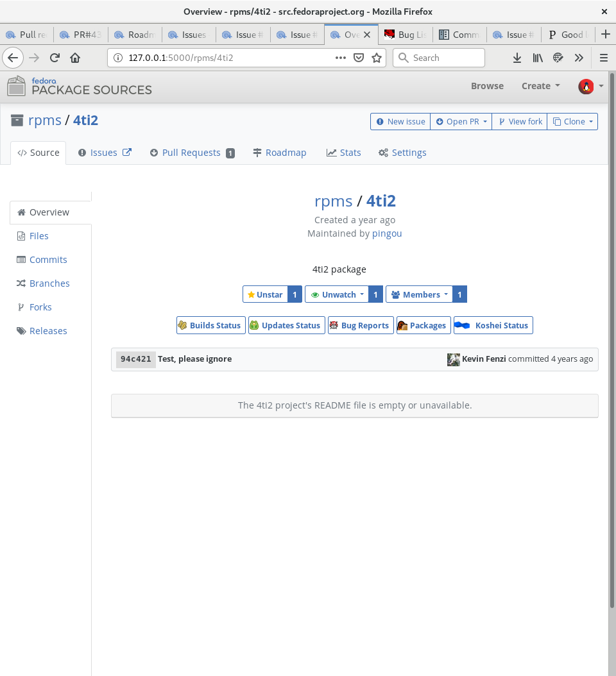Click the stargazers count next to Unstar
This screenshot has height=676, width=616.
click(295, 294)
